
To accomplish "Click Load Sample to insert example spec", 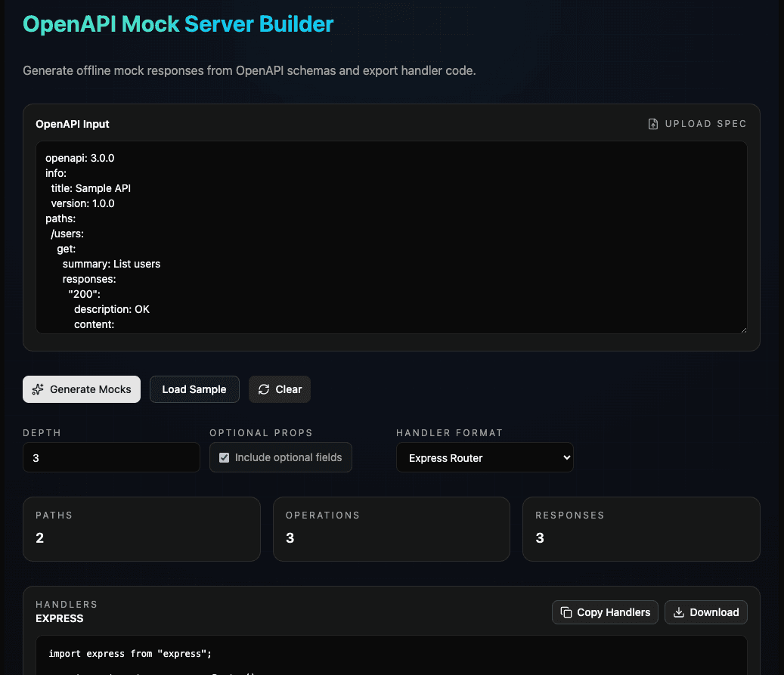I will pos(194,389).
